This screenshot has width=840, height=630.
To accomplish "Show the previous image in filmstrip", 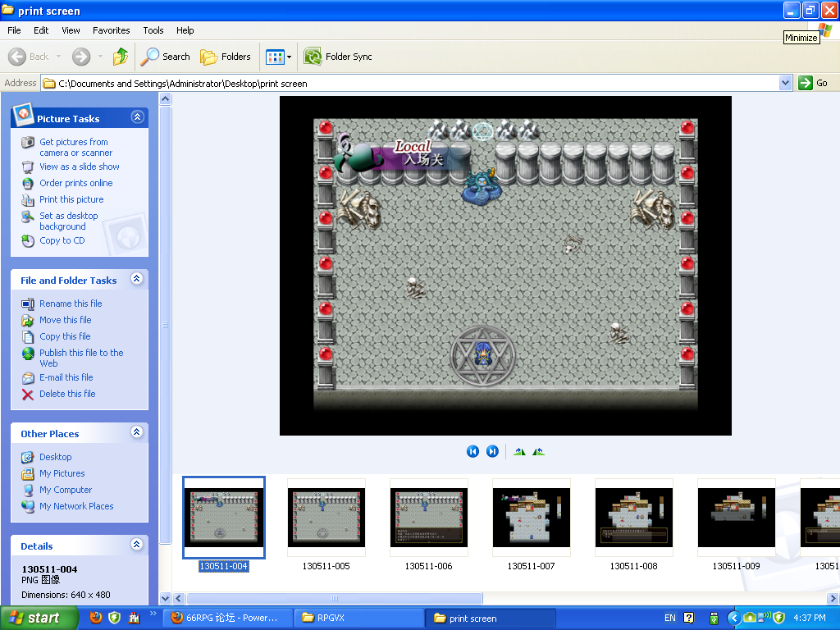I will tap(472, 452).
